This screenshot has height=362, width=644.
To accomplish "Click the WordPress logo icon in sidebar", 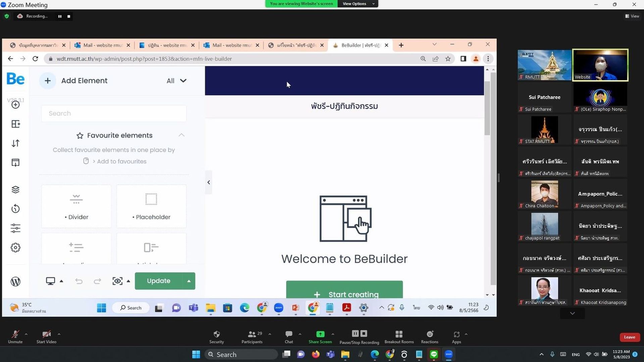I will (x=15, y=281).
